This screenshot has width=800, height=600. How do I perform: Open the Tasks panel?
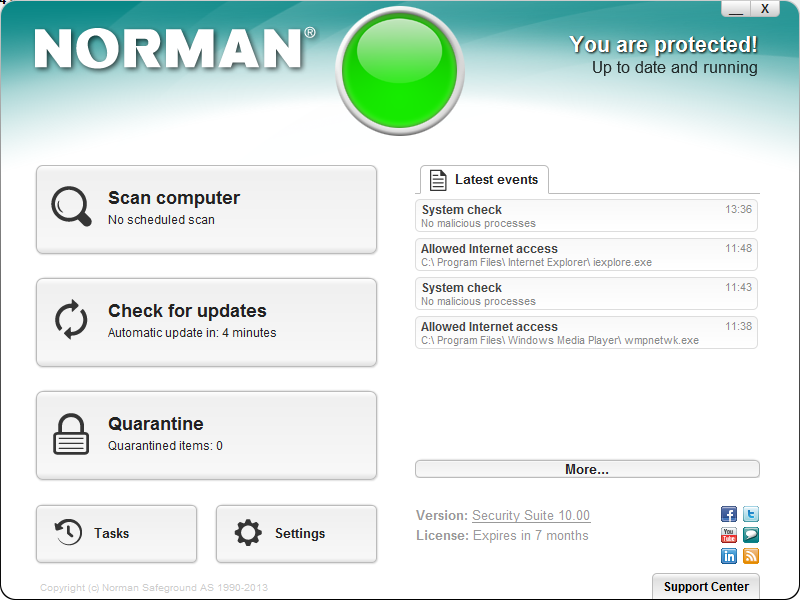tap(116, 533)
